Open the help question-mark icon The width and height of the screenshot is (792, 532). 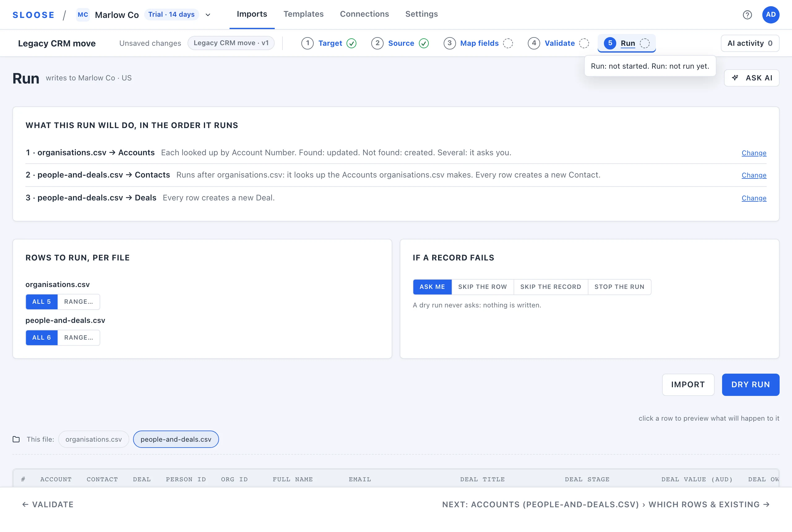(x=747, y=15)
